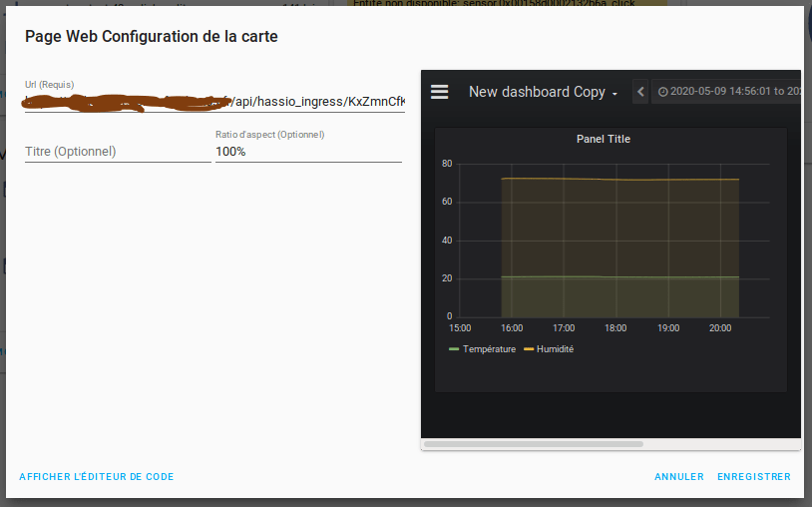Click the Url (Requis) input field
The height and width of the screenshot is (507, 812).
[214, 101]
